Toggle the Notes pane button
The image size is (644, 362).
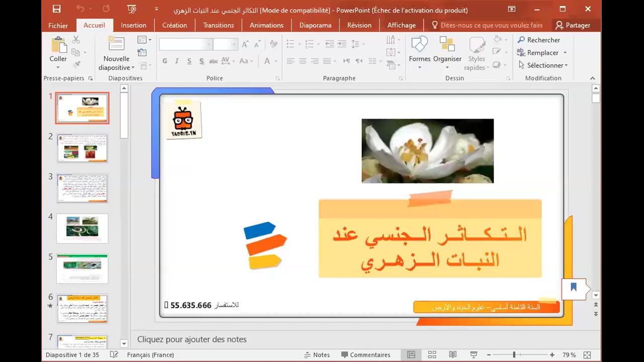tap(317, 354)
